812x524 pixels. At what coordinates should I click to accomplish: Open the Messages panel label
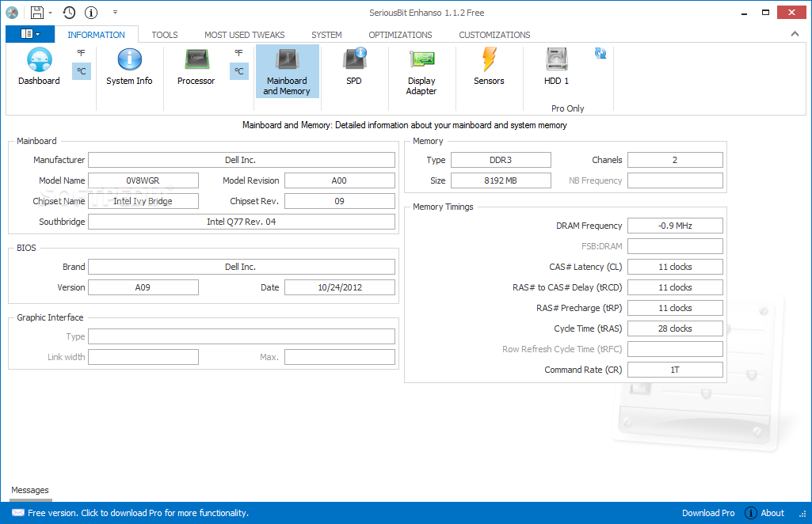point(30,490)
